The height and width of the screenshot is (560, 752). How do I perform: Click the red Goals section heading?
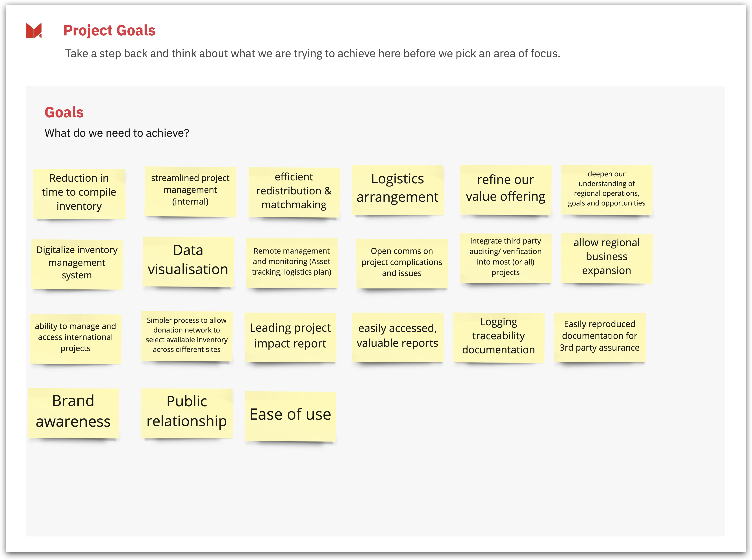(64, 112)
